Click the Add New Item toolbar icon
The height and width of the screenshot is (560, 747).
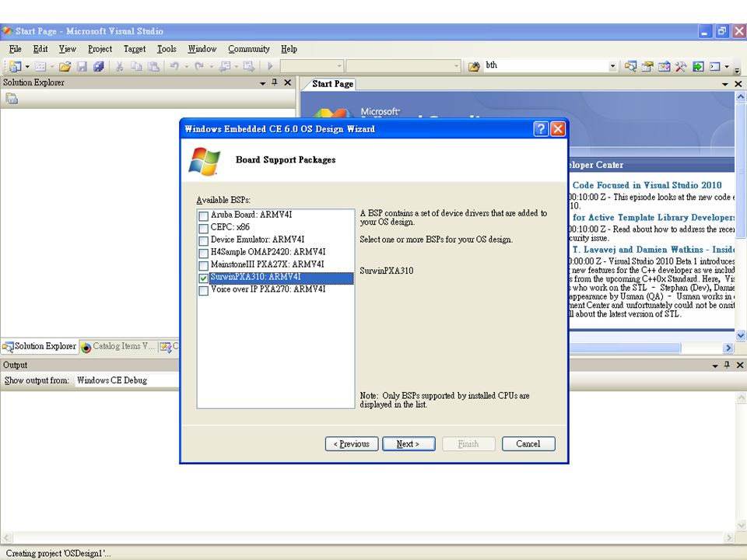tap(40, 66)
